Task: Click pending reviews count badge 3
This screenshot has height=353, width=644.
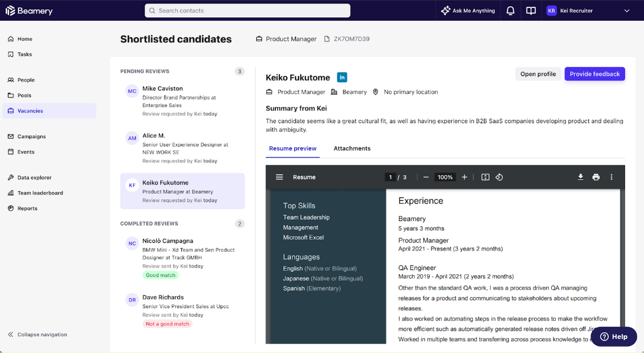Action: [240, 71]
